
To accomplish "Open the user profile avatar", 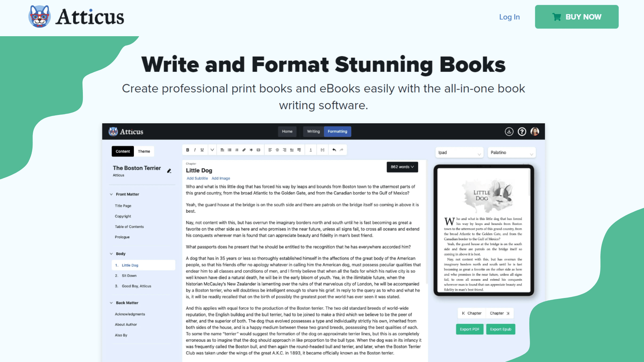I will point(535,132).
